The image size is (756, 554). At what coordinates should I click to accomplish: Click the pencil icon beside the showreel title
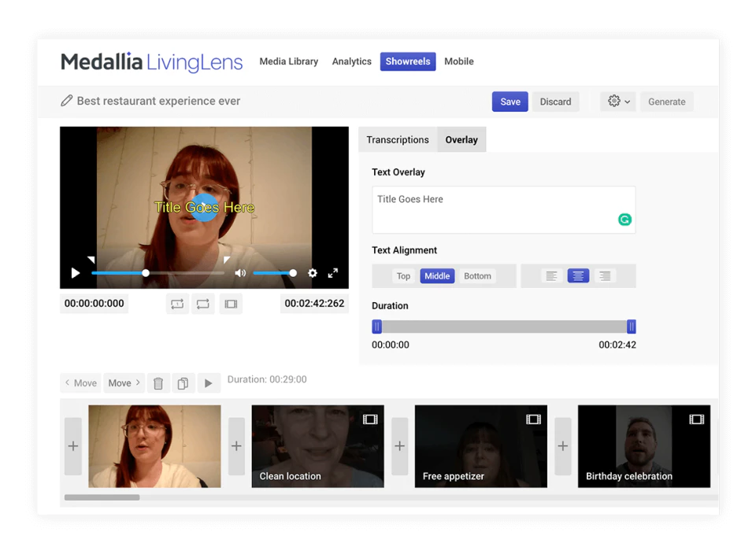67,101
